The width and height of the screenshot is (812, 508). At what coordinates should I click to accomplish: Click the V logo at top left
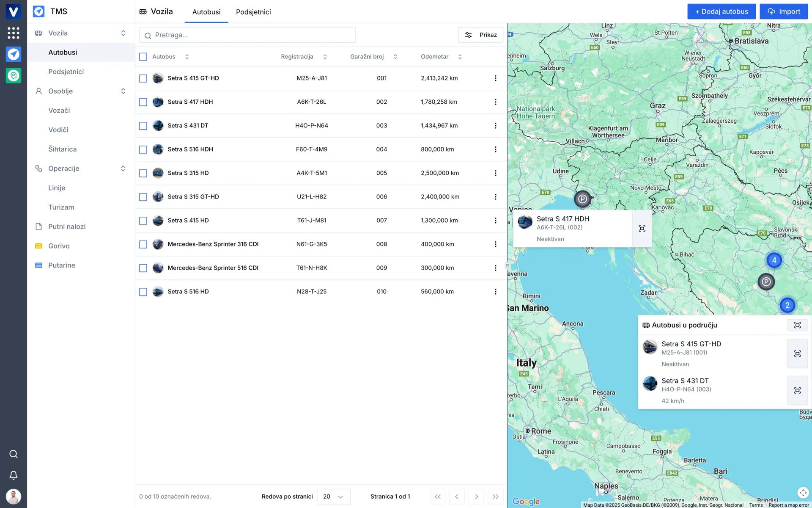click(14, 11)
